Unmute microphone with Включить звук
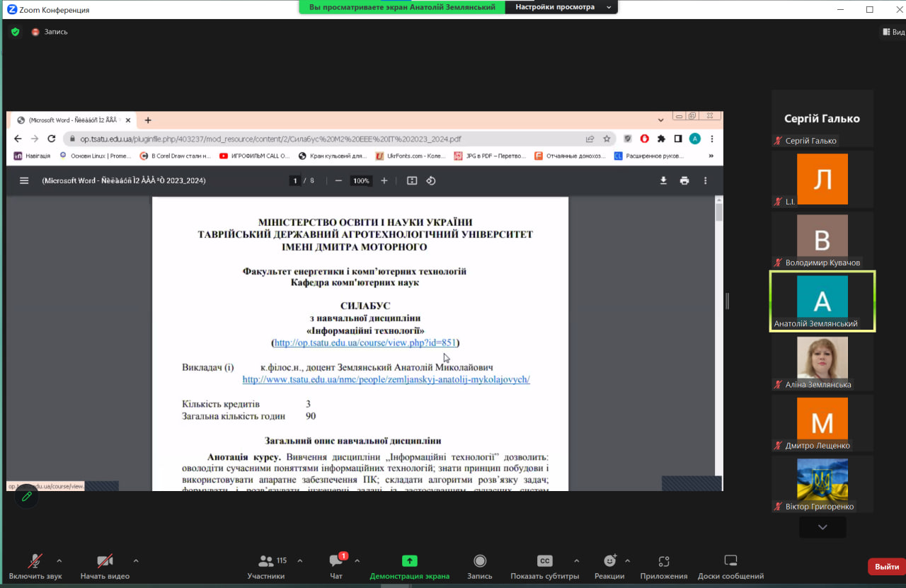 35,566
